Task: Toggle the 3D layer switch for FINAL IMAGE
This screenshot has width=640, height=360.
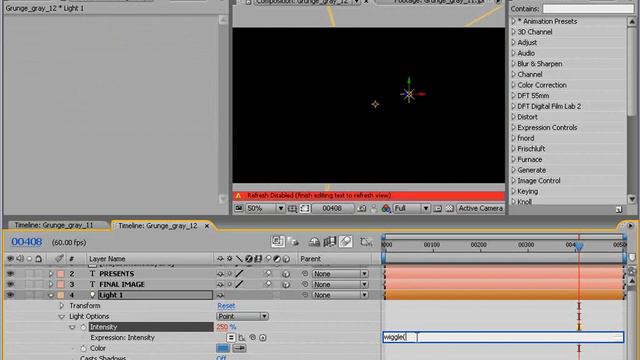Action: tap(286, 284)
